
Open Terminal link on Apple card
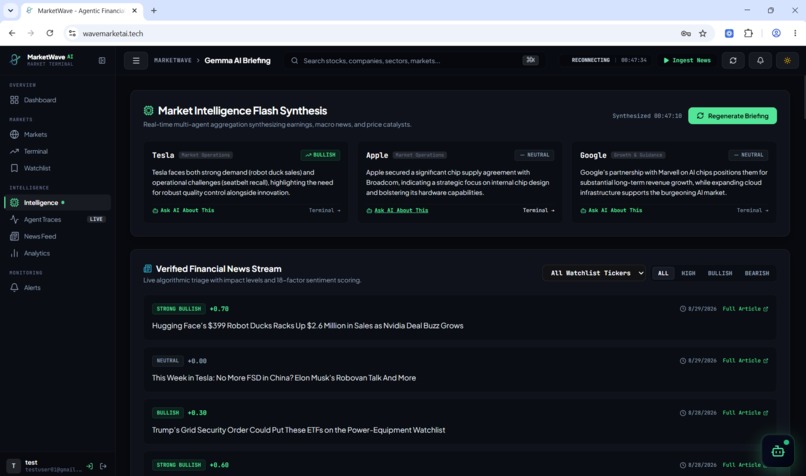tap(538, 210)
